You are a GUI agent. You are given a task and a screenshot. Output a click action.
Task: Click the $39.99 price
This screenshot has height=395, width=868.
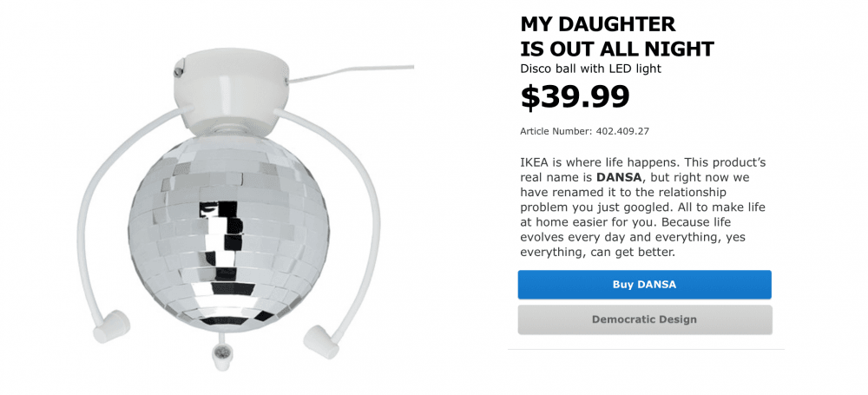tap(575, 96)
